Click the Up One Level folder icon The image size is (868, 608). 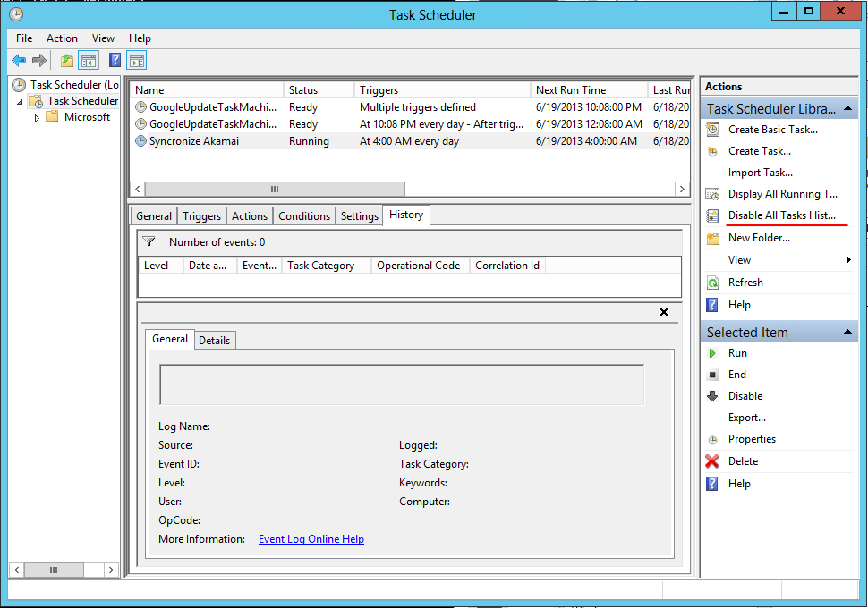[x=67, y=60]
